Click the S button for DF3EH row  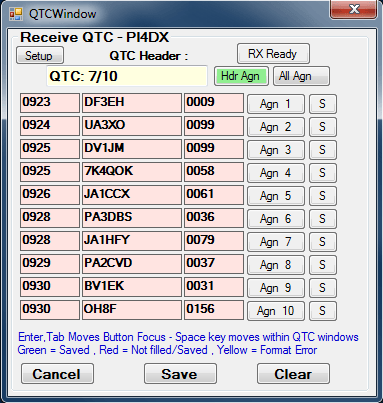point(323,104)
